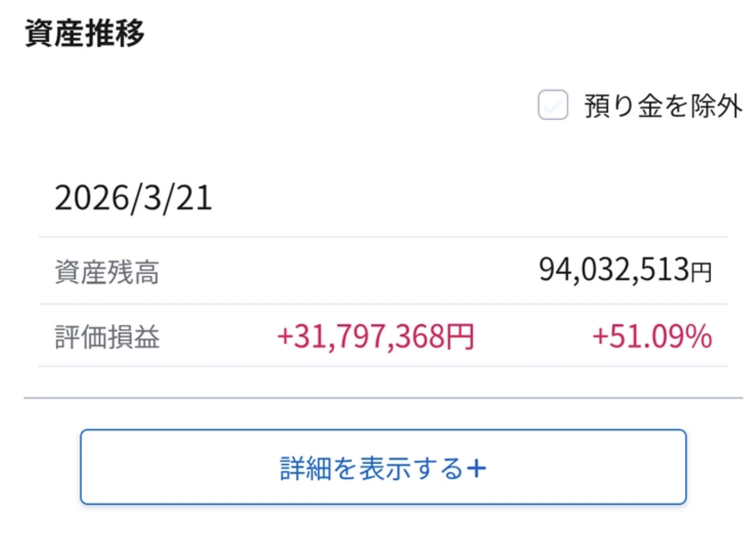Click the 資産推移 section heading

coord(85,33)
